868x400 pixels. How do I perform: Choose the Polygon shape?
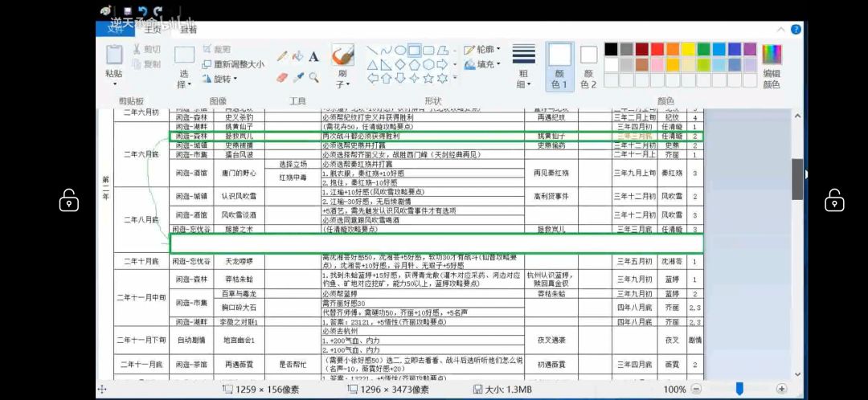tap(442, 51)
